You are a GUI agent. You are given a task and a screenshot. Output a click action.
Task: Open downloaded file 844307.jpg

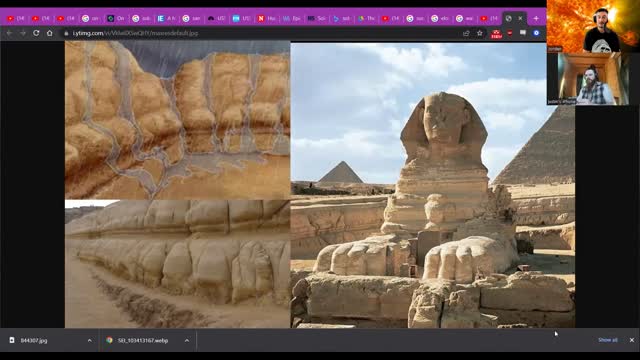coord(34,340)
